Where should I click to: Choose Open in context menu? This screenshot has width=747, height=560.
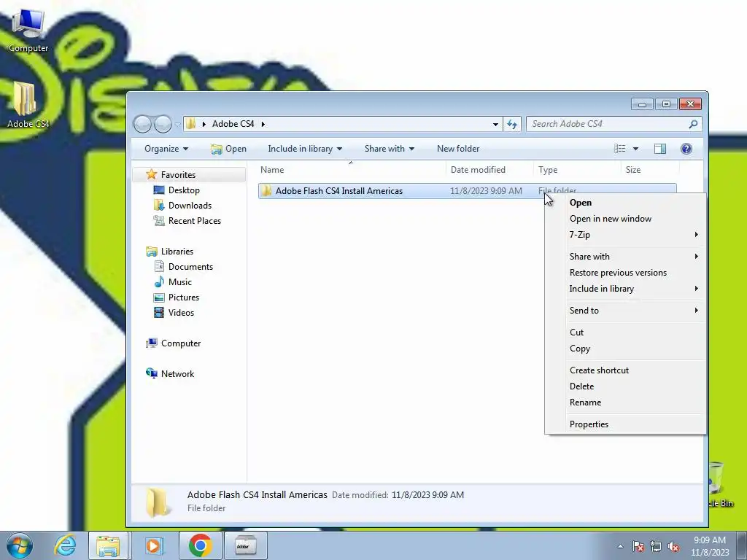(625, 203)
